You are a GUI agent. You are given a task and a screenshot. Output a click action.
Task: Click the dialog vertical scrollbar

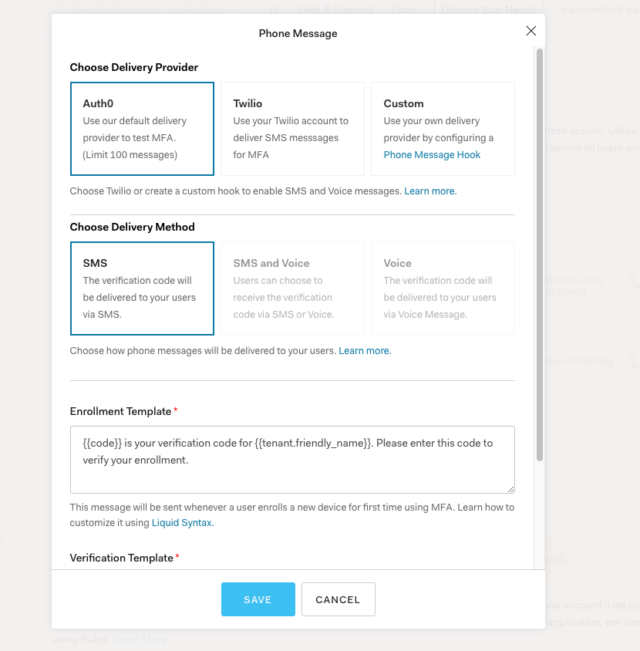(540, 255)
